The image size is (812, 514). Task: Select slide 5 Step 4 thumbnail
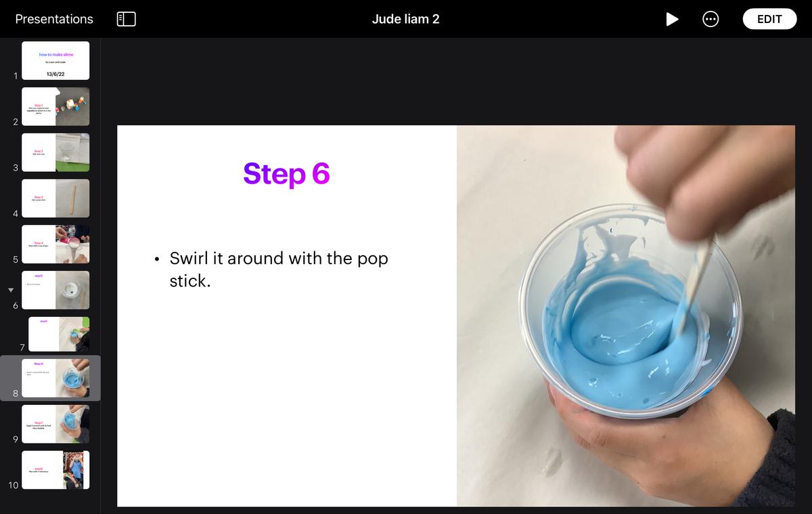(55, 244)
